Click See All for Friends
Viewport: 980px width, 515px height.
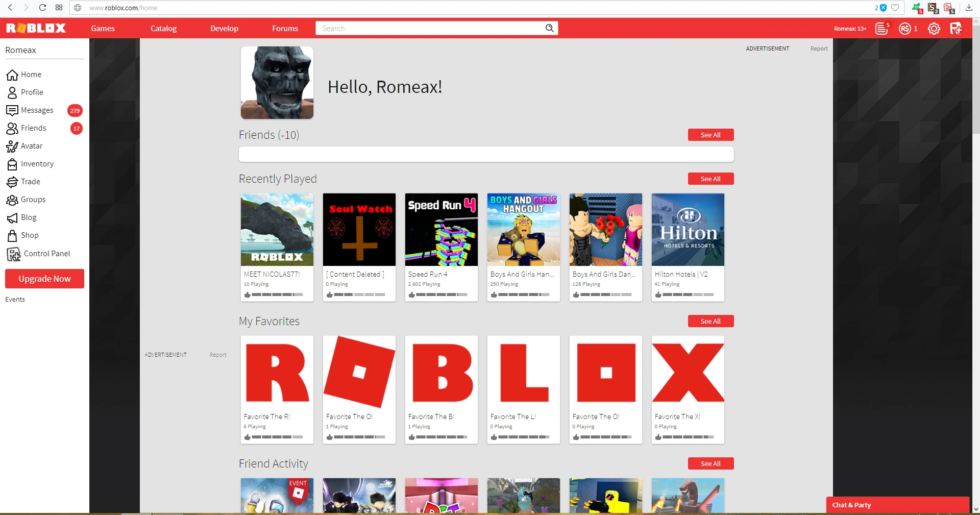tap(710, 135)
